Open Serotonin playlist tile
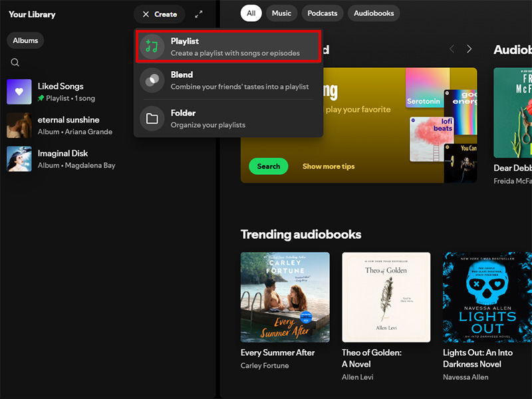Viewport: 532px width, 399px height. 428,88
